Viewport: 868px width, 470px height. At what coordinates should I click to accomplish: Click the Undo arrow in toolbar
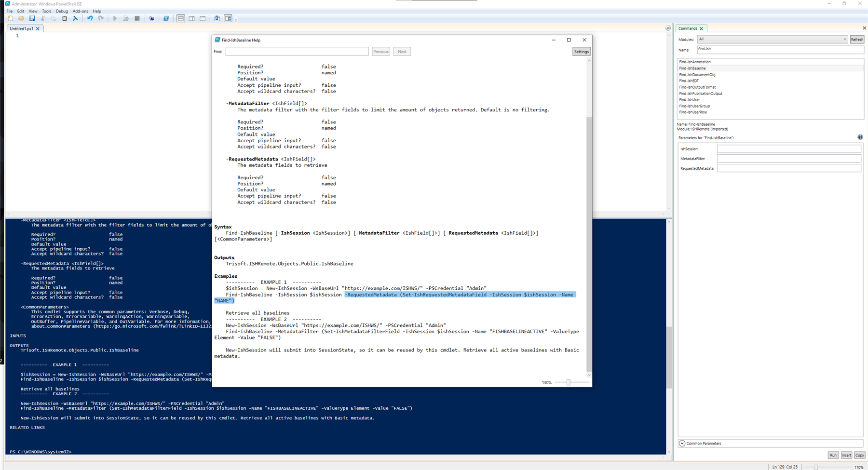point(90,18)
